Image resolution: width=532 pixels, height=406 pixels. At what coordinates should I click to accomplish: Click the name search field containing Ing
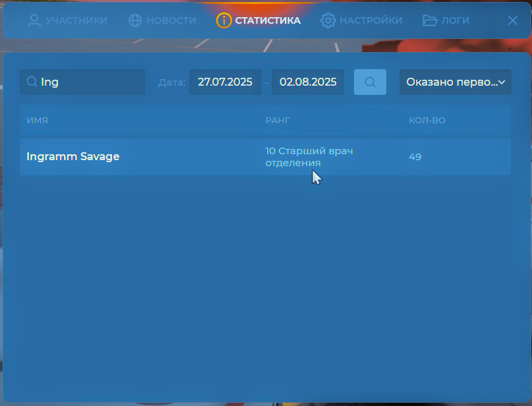click(x=82, y=82)
